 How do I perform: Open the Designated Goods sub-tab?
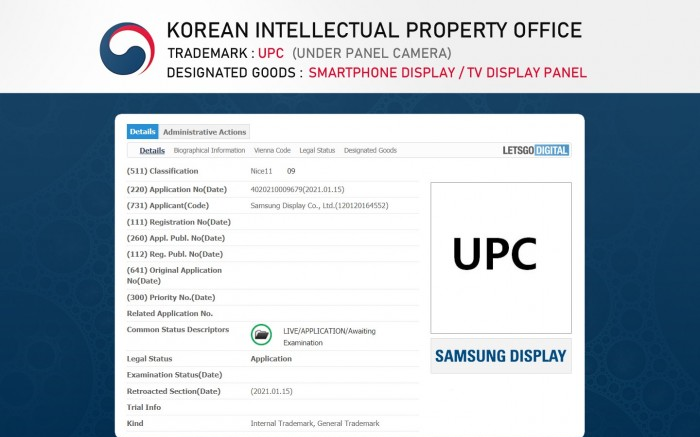coord(370,150)
